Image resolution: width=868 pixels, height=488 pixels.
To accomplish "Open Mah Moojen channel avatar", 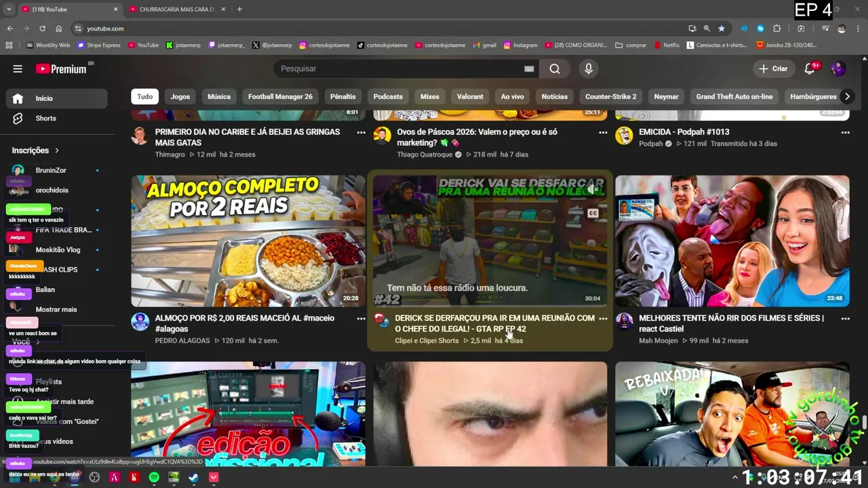I will [x=624, y=321].
